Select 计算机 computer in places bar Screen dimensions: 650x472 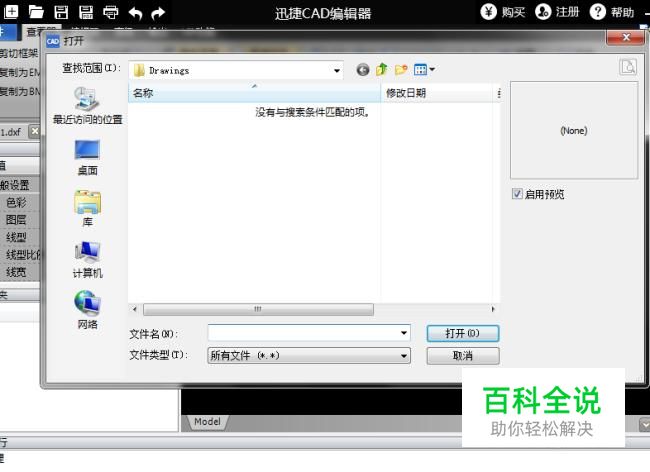coord(87,260)
